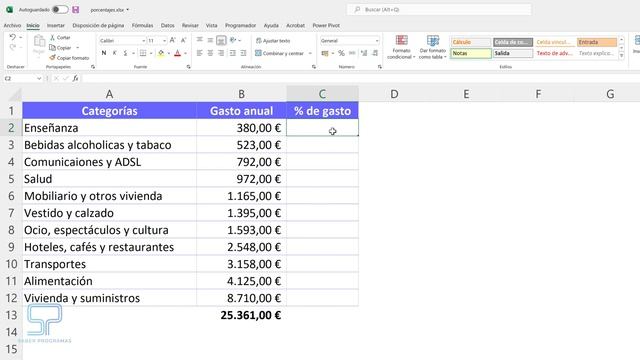Click decrease decimals icon
This screenshot has width=640, height=360.
tap(375, 53)
